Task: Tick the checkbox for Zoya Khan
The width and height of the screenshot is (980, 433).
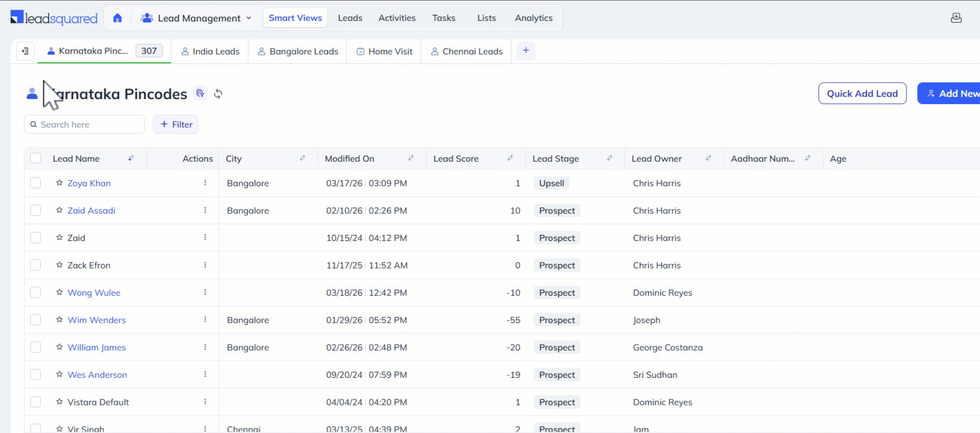Action: 35,183
